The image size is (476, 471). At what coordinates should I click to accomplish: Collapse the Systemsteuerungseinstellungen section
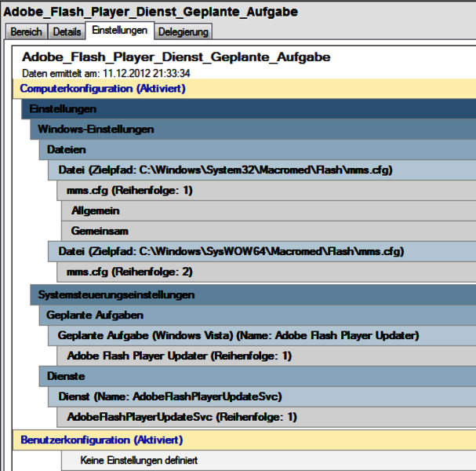253,294
